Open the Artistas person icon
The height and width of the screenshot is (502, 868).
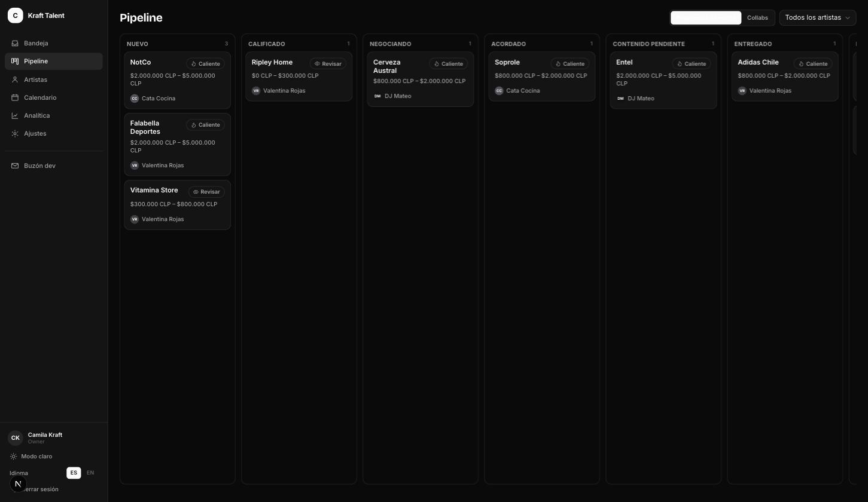point(15,79)
